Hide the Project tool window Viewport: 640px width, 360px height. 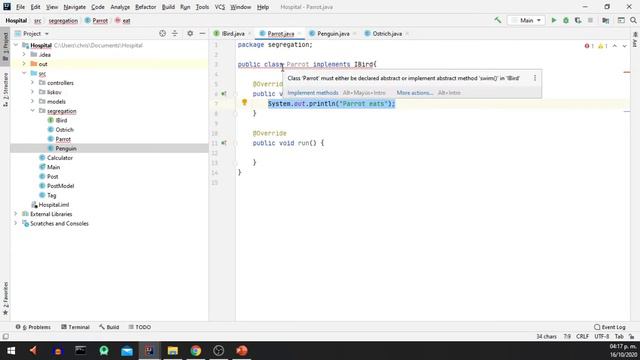click(x=202, y=33)
